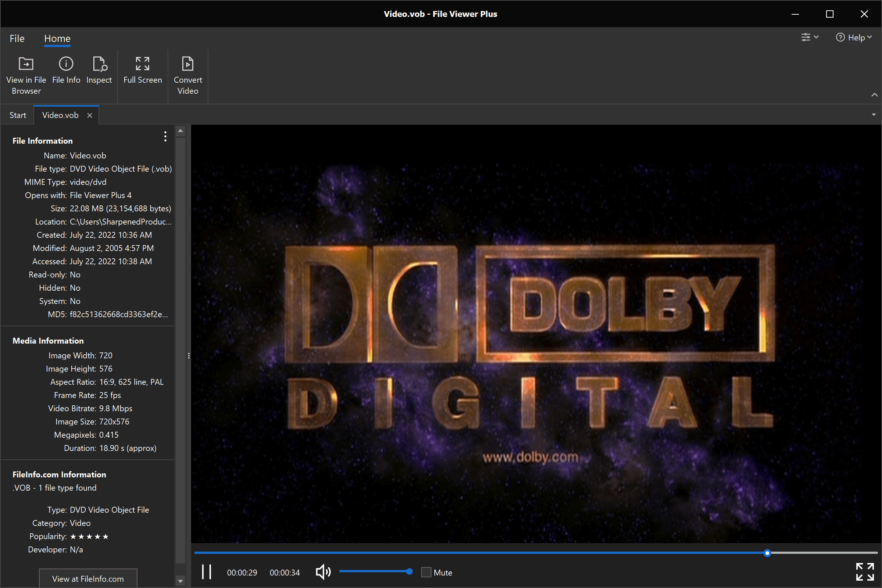Click the settings/filter icon top-right
Screen dimensions: 882x588
[x=808, y=37]
